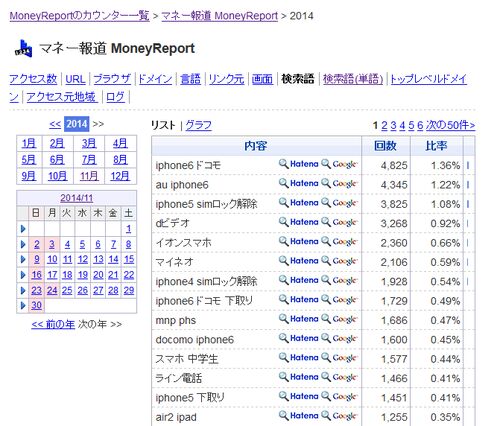Switch to アクセス数 tab
Viewport: 500px width, 426px height.
tap(33, 79)
